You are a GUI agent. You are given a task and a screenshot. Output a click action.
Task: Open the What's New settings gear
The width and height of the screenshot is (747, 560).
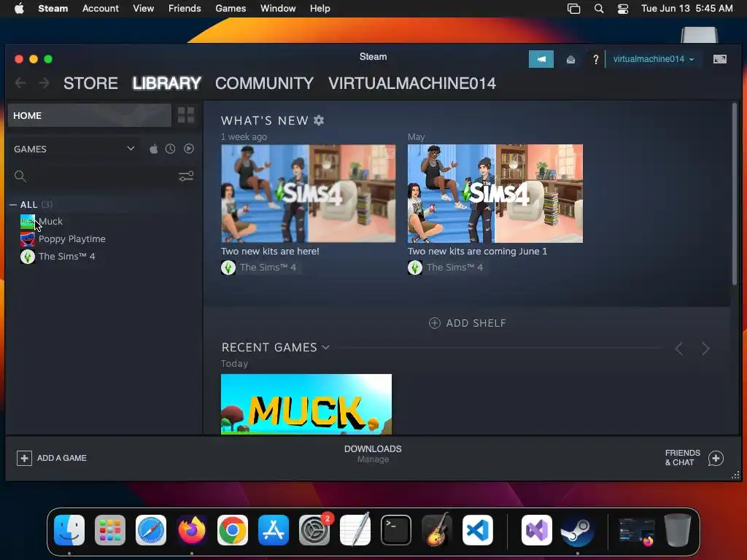(319, 120)
